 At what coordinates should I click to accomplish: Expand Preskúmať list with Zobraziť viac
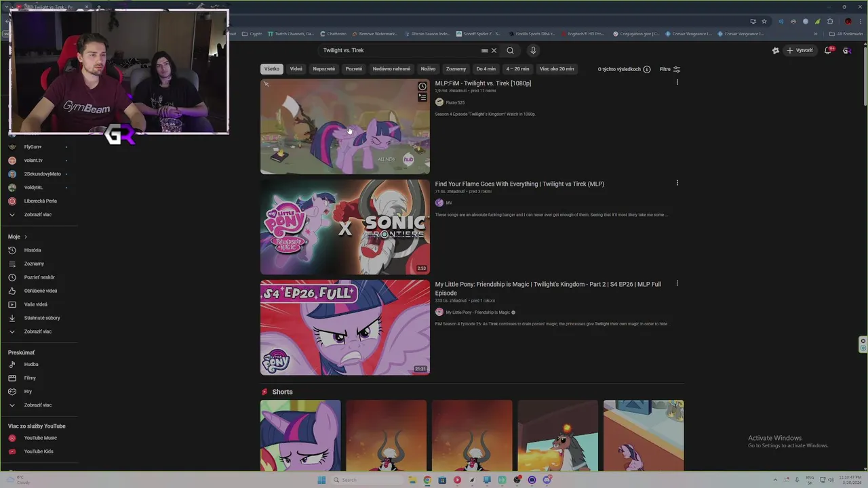(39, 405)
